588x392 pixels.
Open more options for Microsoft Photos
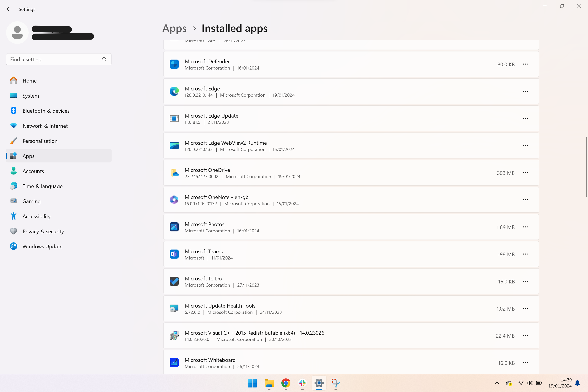coord(525,227)
